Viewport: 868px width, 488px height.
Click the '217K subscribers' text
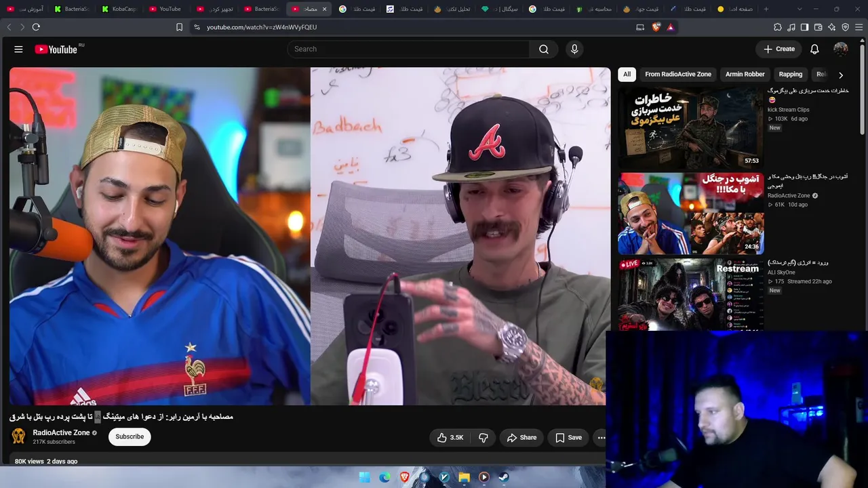click(x=54, y=442)
